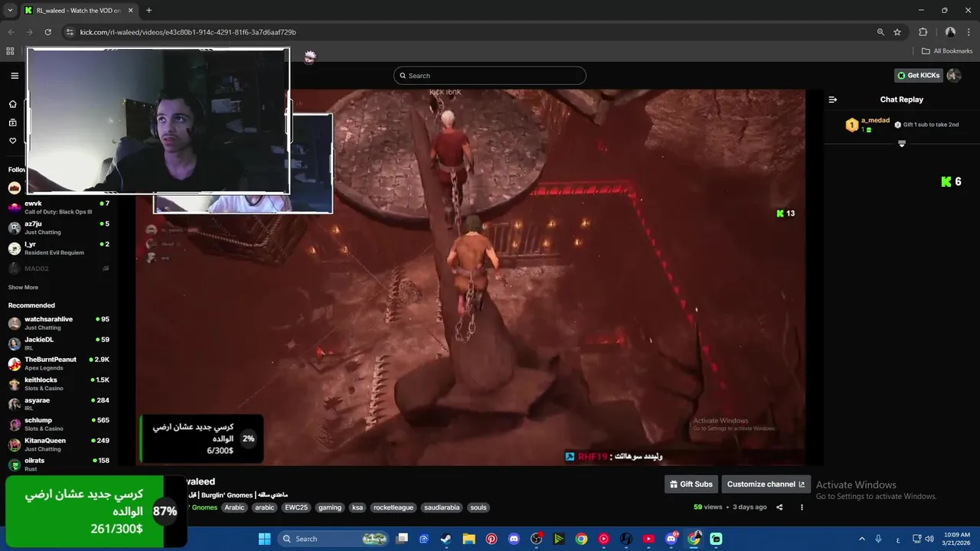980x551 pixels.
Task: Go to Kick home icon in sidebar
Action: (x=13, y=104)
